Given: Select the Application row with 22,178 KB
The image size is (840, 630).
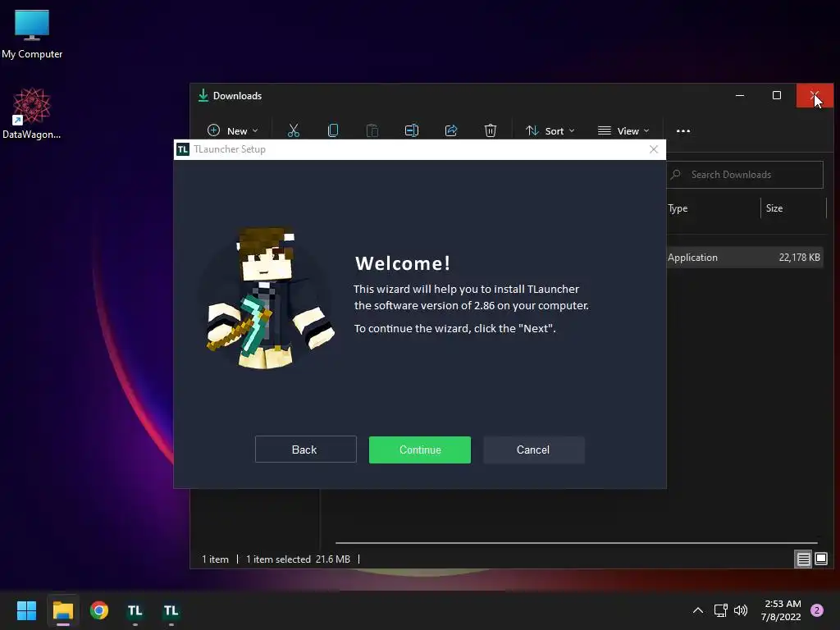Looking at the screenshot, I should pyautogui.click(x=745, y=257).
